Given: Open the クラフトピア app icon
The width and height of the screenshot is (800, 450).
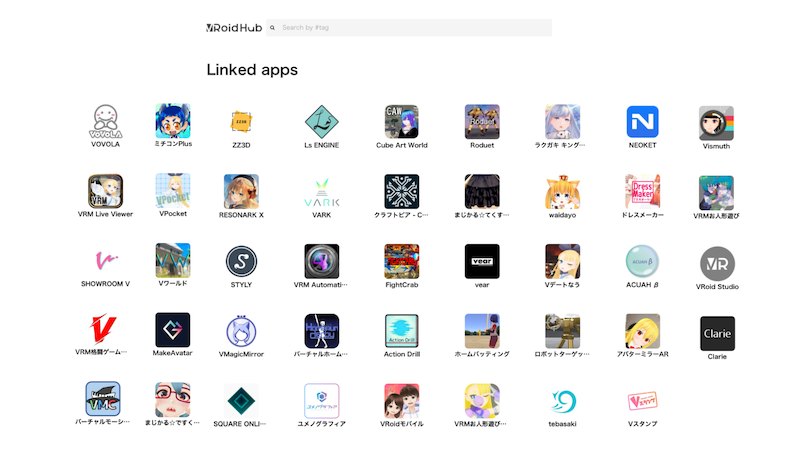Looking at the screenshot, I should (x=402, y=191).
